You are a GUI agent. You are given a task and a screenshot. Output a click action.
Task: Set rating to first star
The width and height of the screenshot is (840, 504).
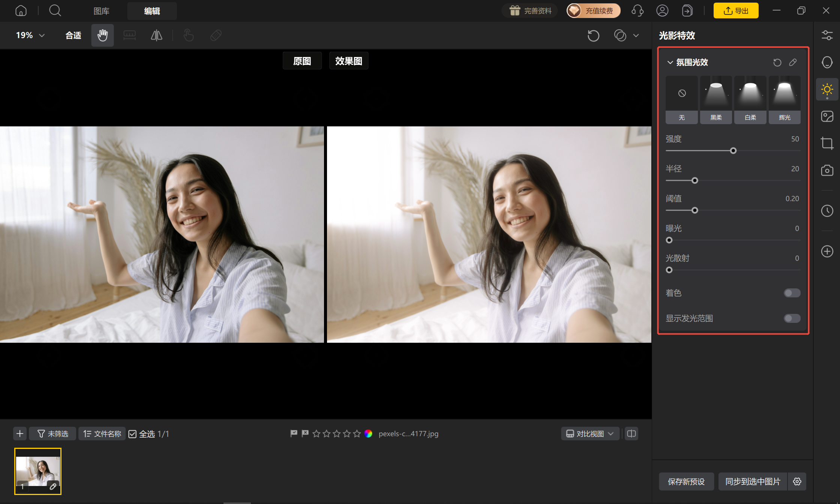(x=316, y=433)
